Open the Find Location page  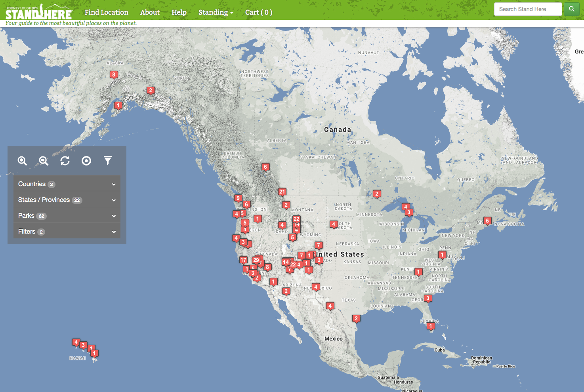pos(107,12)
